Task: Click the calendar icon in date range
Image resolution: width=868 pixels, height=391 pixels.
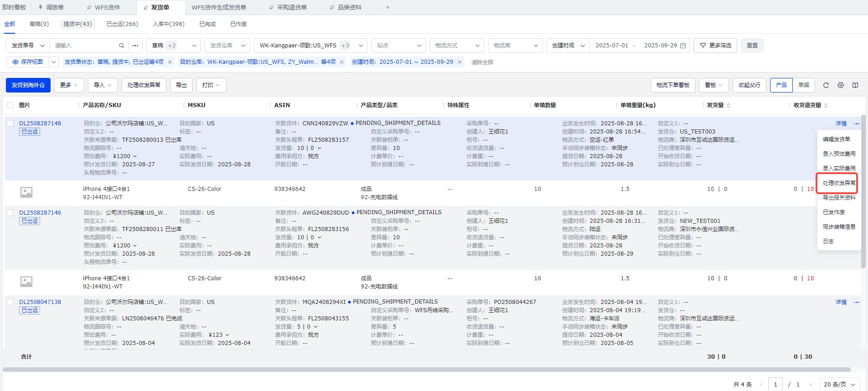Action: tap(683, 46)
